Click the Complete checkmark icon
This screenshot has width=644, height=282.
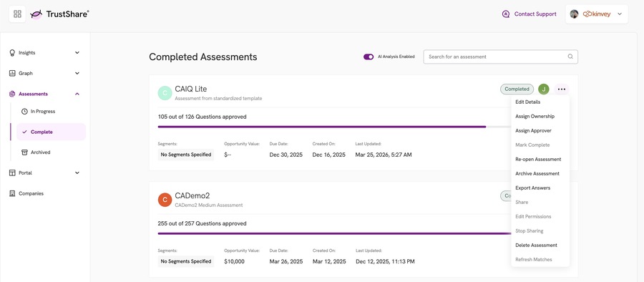click(24, 132)
